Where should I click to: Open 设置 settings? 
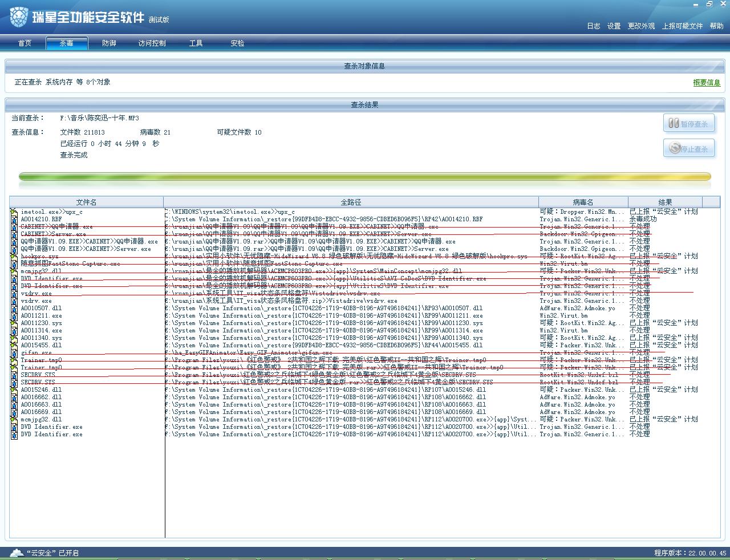click(x=614, y=26)
